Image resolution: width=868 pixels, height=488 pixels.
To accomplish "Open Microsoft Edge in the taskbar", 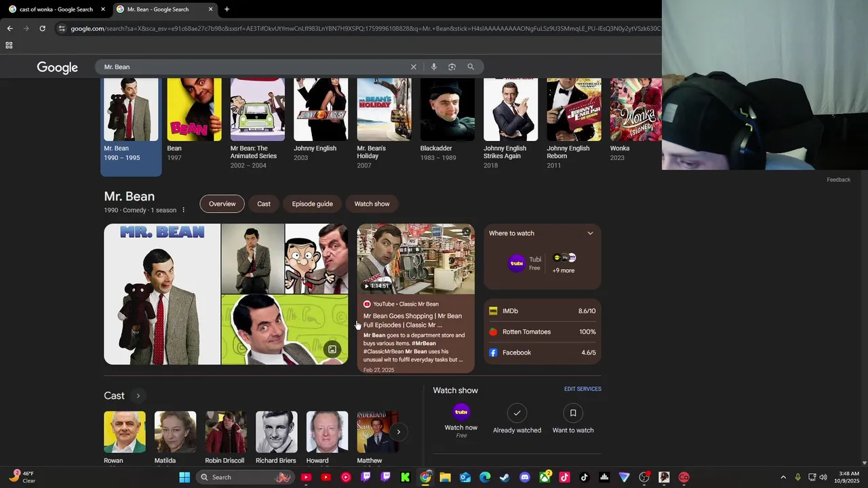I will pyautogui.click(x=485, y=477).
